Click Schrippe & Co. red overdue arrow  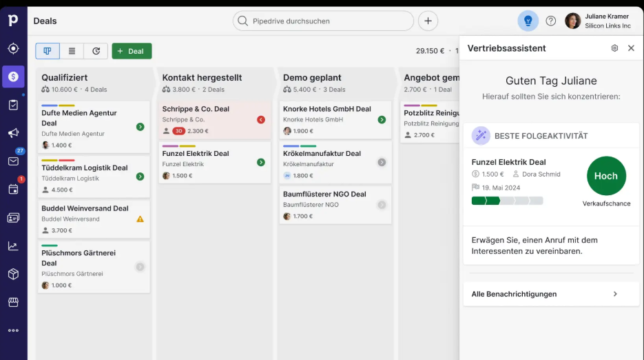pos(261,120)
